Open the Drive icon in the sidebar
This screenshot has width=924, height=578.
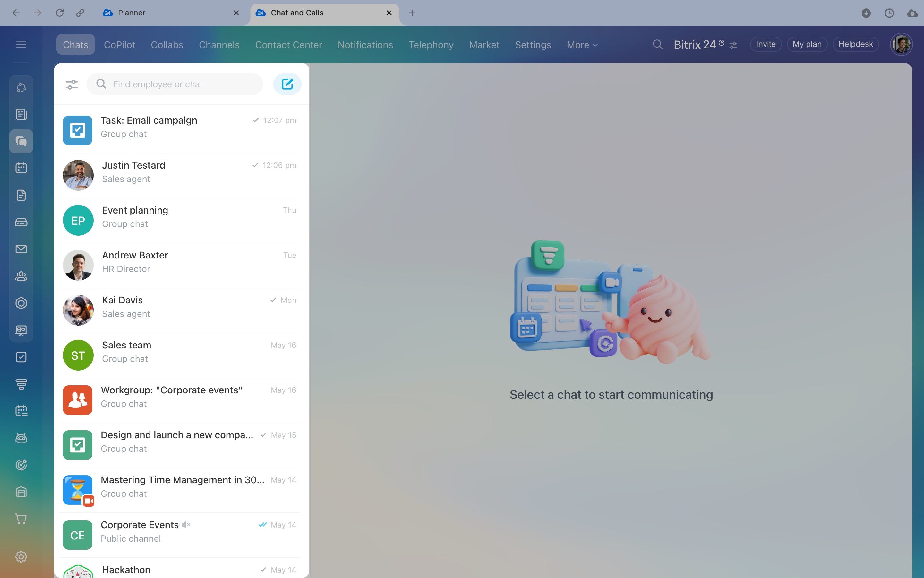tap(21, 222)
